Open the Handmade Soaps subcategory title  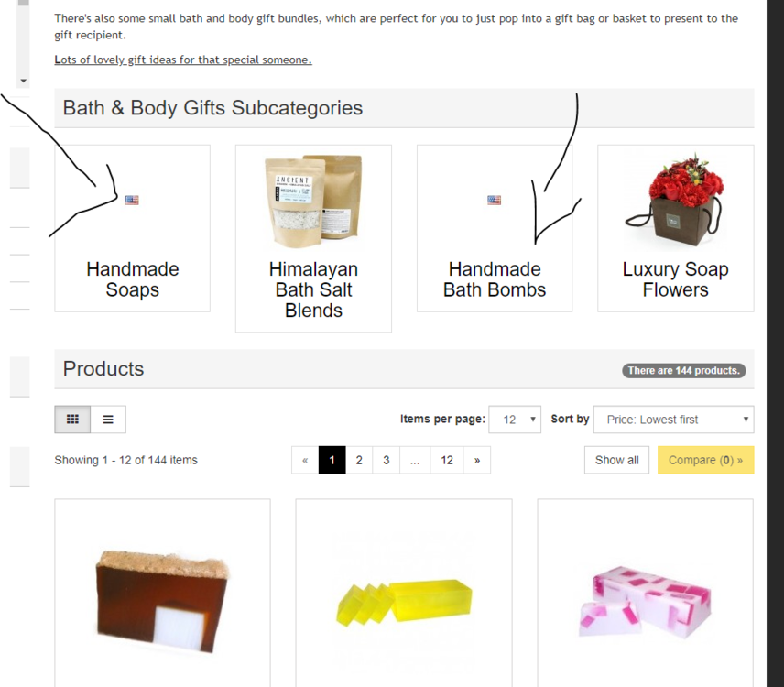click(x=133, y=279)
